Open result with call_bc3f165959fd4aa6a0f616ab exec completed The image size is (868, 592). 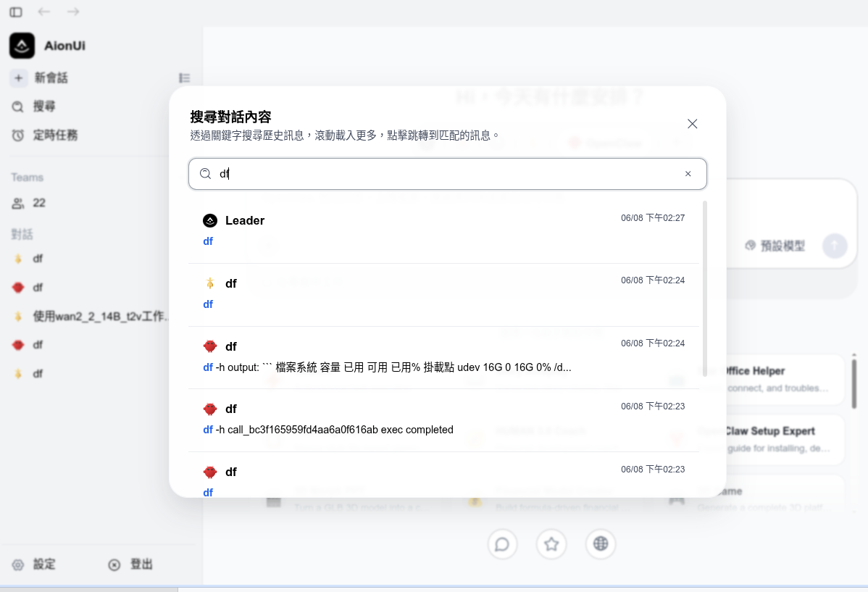coord(444,420)
